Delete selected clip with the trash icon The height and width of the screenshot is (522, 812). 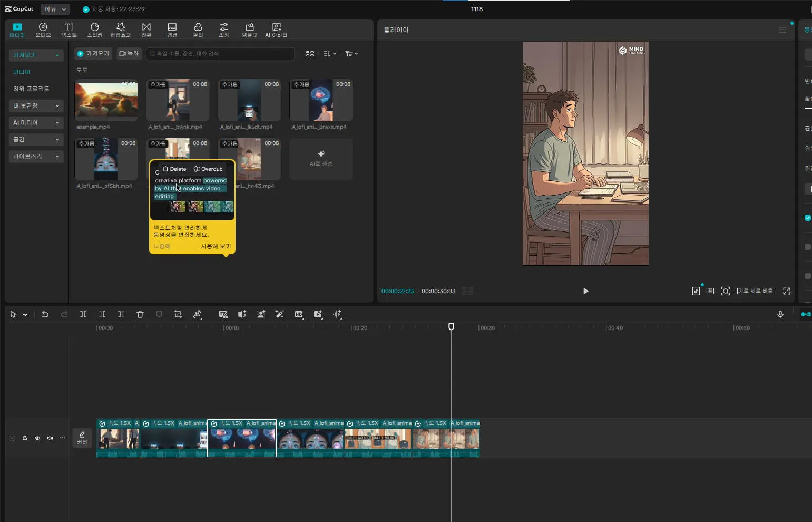(x=140, y=314)
